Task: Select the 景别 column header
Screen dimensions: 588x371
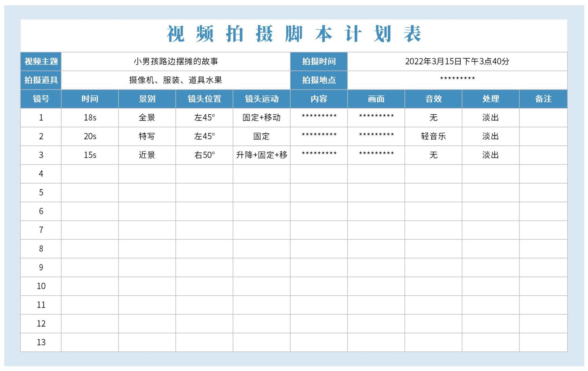Action: (x=147, y=99)
